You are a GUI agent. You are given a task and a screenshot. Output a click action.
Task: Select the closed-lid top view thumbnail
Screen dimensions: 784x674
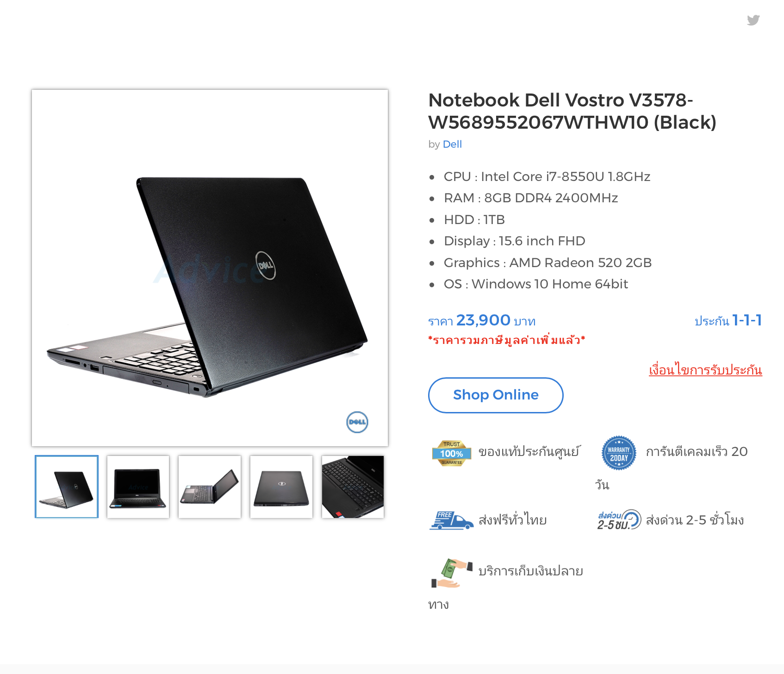coord(281,487)
